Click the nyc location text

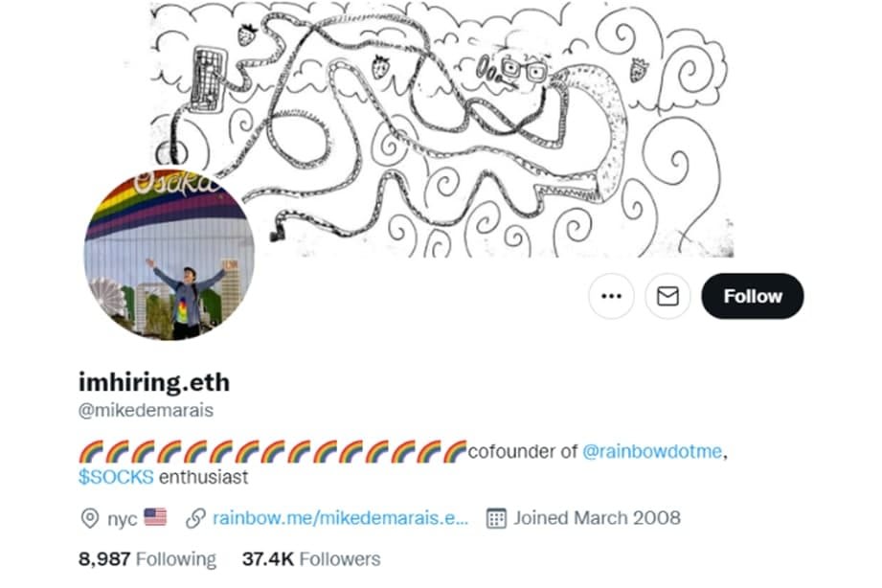point(122,519)
